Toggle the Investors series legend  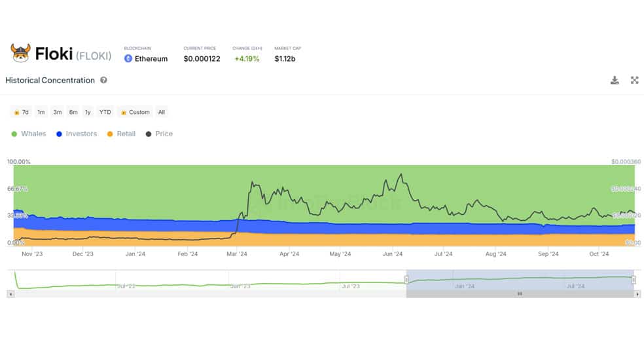tap(77, 134)
